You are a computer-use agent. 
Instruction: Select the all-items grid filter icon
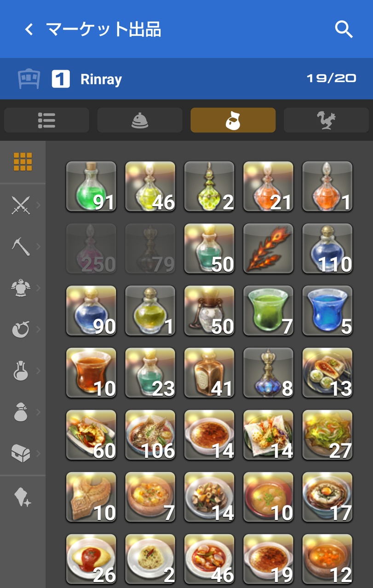point(23,162)
